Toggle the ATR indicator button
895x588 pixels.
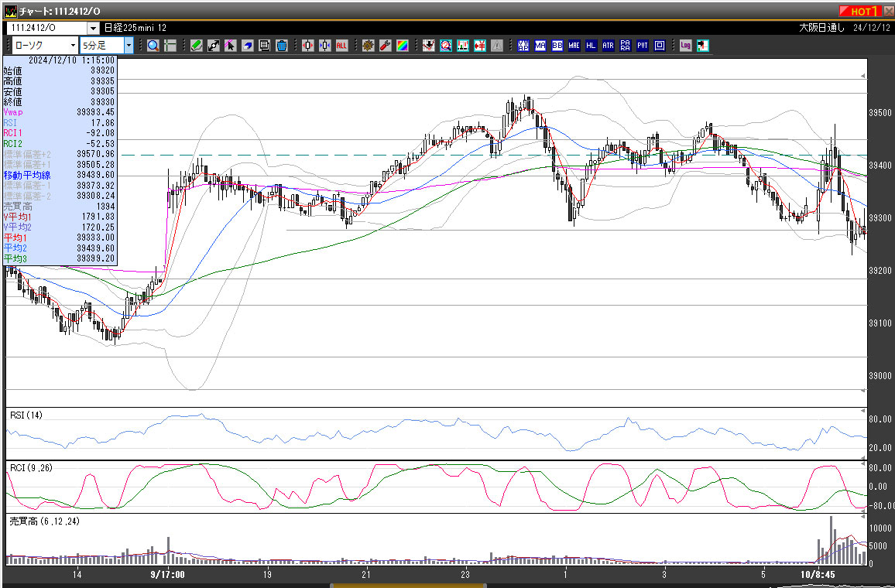[x=608, y=46]
